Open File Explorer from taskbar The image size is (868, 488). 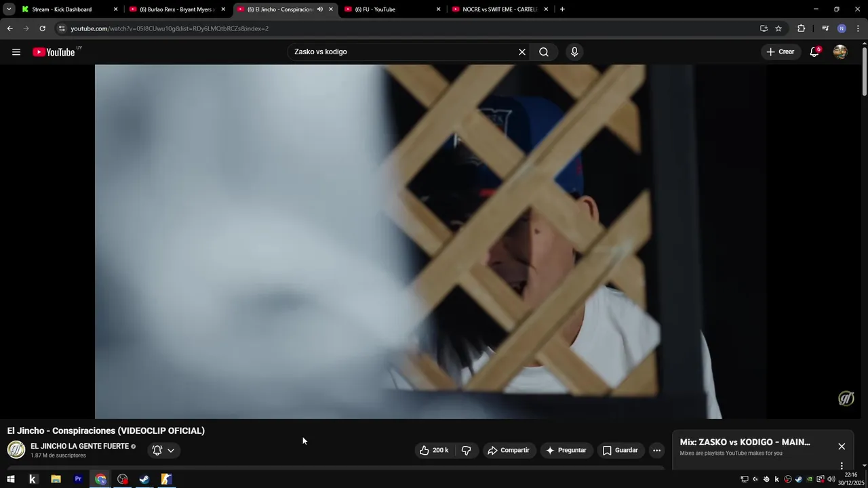(x=56, y=479)
